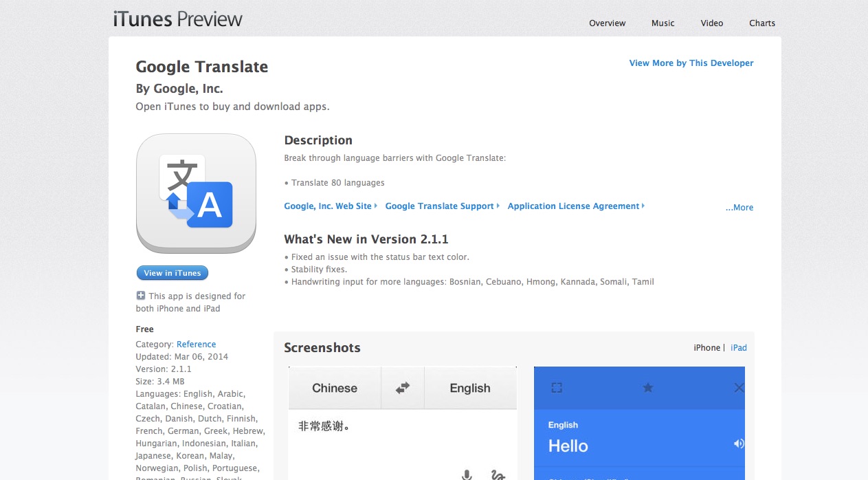Screen dimensions: 868x480
Task: Click the plus icon beside the iPhone and iPad note
Action: click(141, 296)
